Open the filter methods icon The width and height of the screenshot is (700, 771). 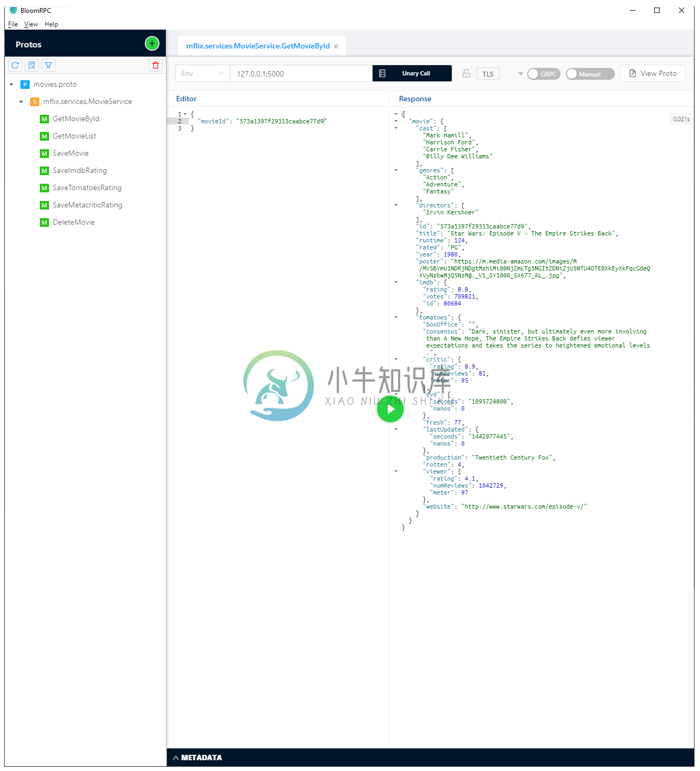[x=48, y=65]
